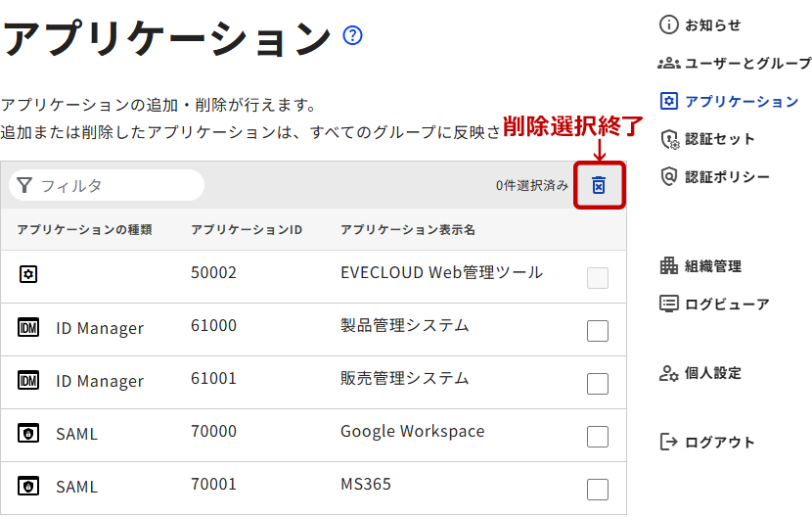Viewport: 812px width, 517px height.
Task: Toggle the 販売管理システム checkbox
Action: coord(598,384)
